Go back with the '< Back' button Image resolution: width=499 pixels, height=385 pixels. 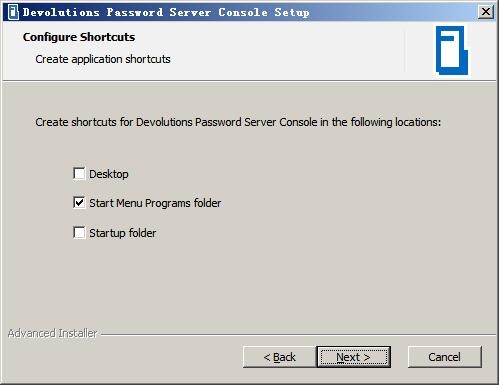coord(279,357)
